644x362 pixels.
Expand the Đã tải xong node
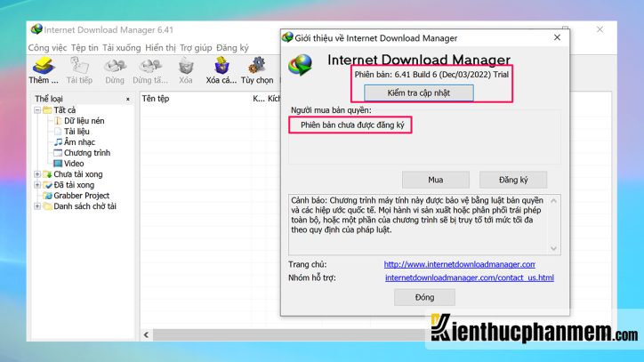point(37,185)
